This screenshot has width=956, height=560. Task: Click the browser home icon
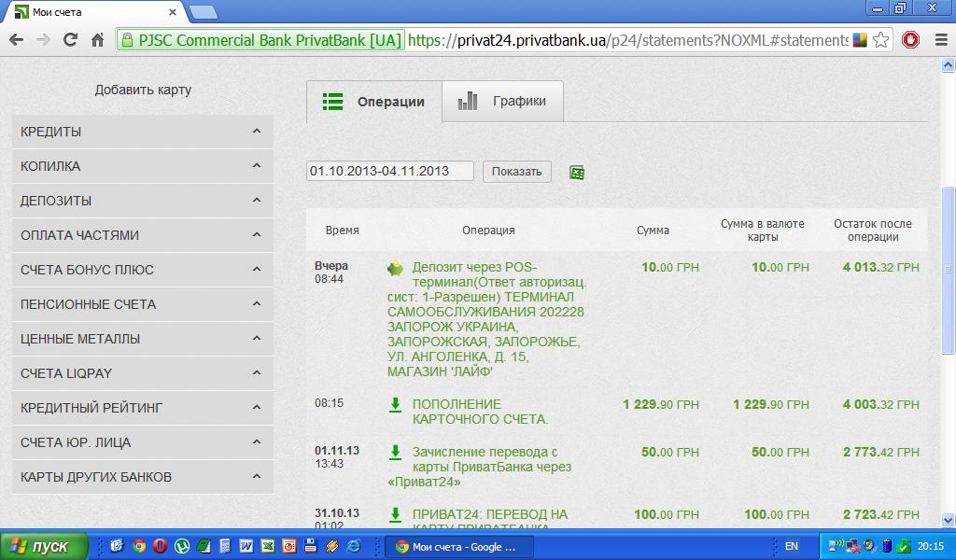97,40
